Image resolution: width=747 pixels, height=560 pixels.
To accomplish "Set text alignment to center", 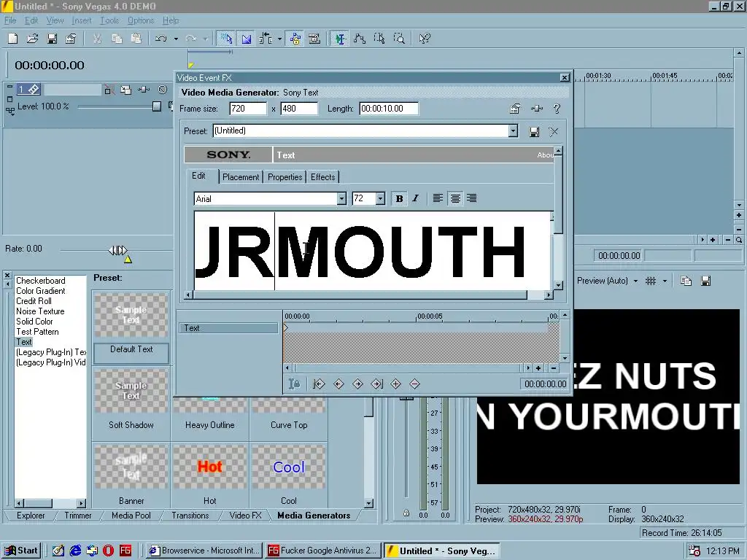I will pyautogui.click(x=455, y=198).
